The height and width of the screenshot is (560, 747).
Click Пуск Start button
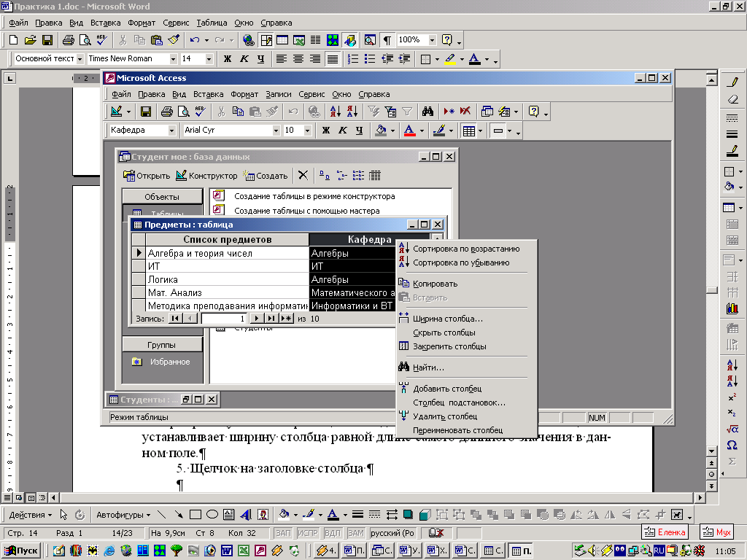coord(22,551)
